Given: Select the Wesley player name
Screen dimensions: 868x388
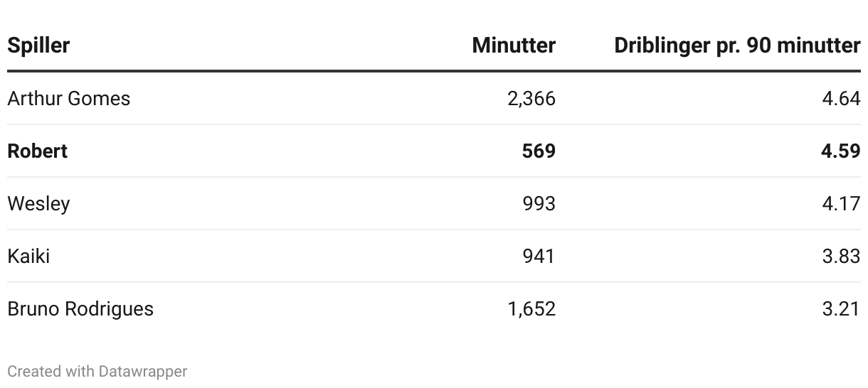Looking at the screenshot, I should pyautogui.click(x=38, y=204).
